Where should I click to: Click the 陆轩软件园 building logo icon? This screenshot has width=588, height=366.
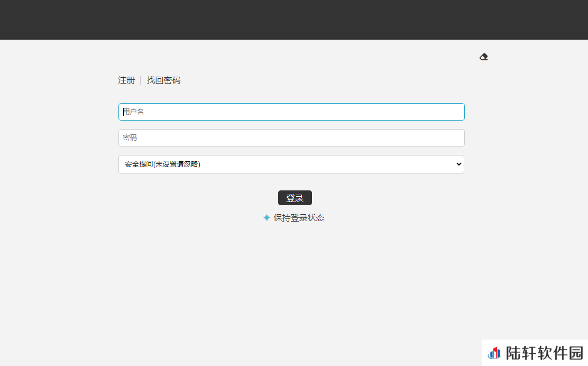tap(494, 353)
